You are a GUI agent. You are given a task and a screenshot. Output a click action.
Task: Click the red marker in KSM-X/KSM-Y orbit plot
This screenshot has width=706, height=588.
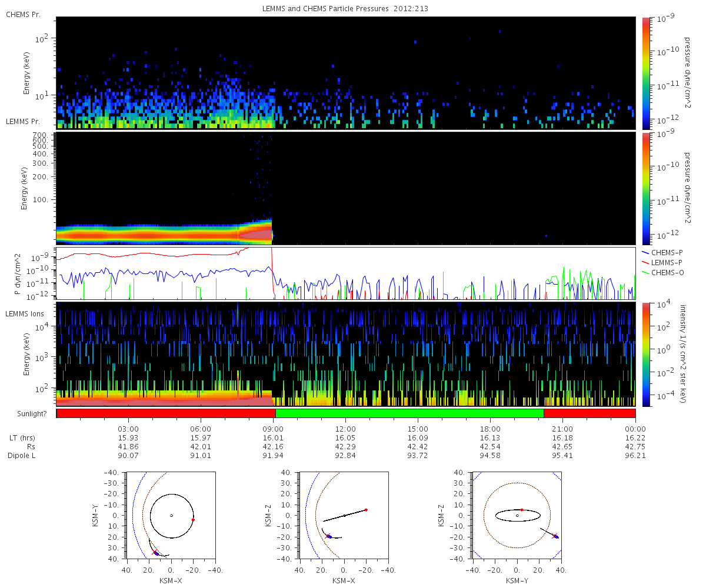[x=193, y=520]
